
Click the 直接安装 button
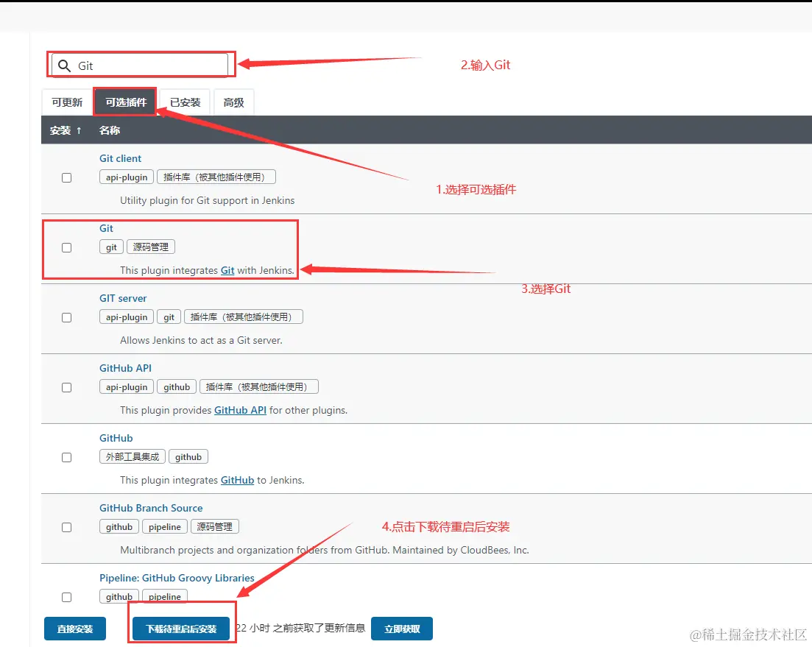[x=75, y=629]
